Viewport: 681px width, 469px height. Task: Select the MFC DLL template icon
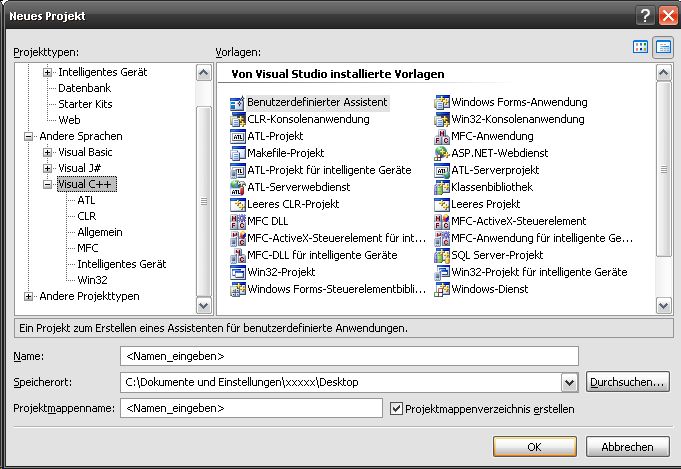(237, 221)
